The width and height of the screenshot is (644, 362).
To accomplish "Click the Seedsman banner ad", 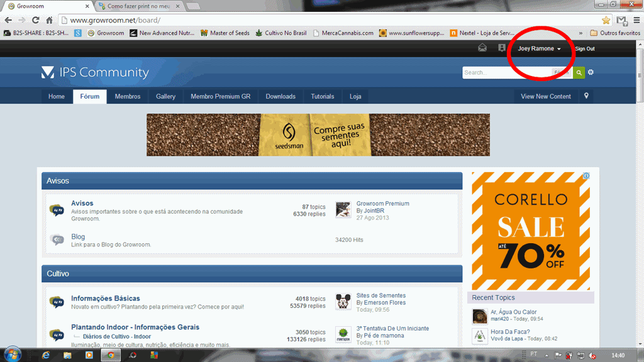I will [x=318, y=134].
